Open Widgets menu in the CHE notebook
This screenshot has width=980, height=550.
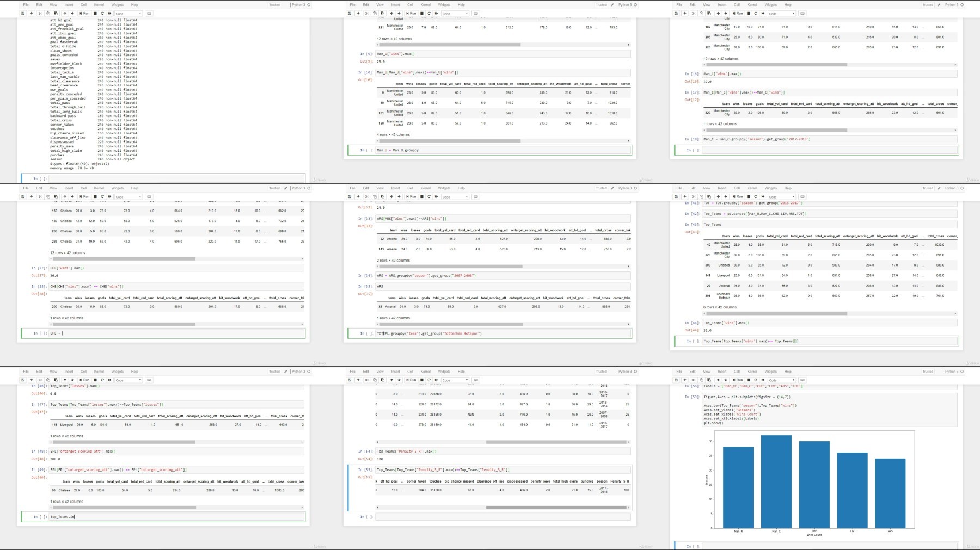click(x=117, y=188)
